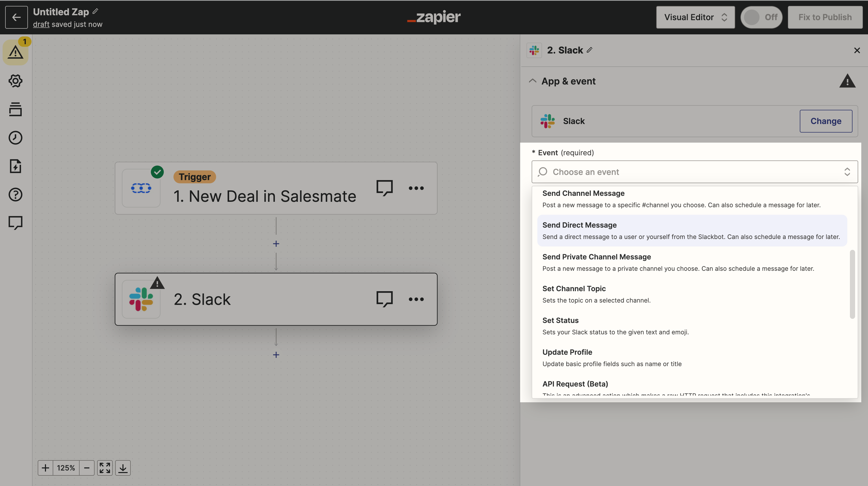Open Zap settings gear icon

pos(16,81)
